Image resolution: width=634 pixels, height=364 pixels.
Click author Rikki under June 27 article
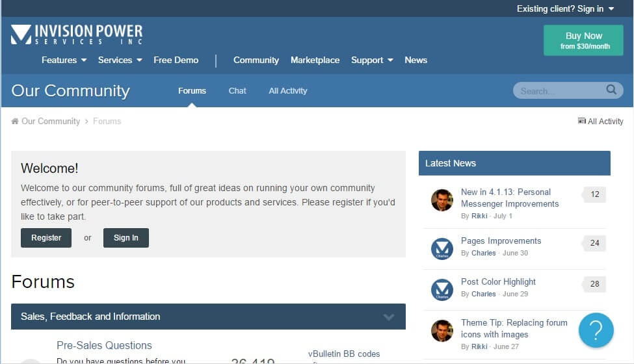click(479, 346)
